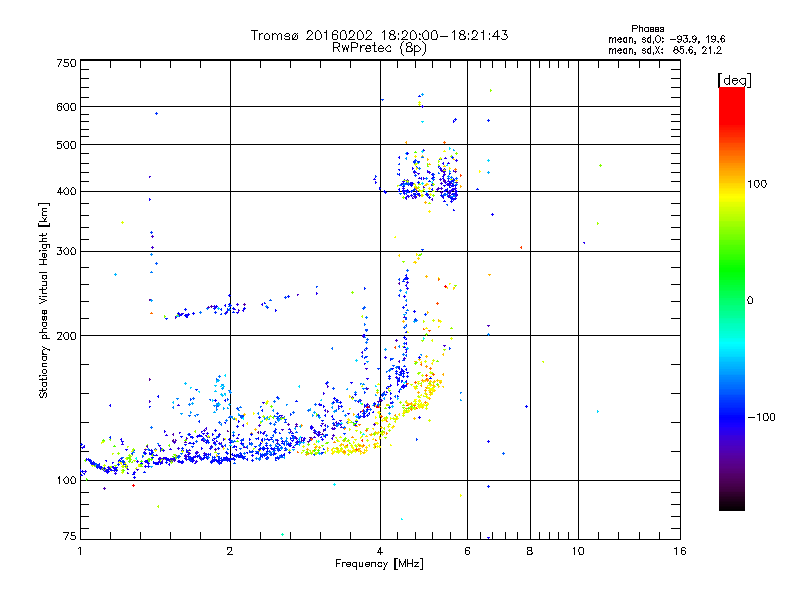Click the x-axis tick label '8'

(530, 551)
